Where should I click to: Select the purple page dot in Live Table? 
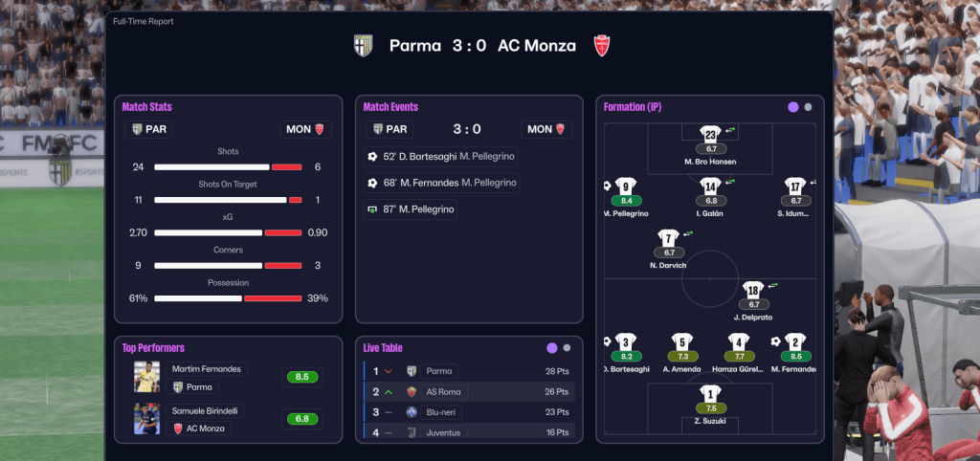click(x=552, y=348)
